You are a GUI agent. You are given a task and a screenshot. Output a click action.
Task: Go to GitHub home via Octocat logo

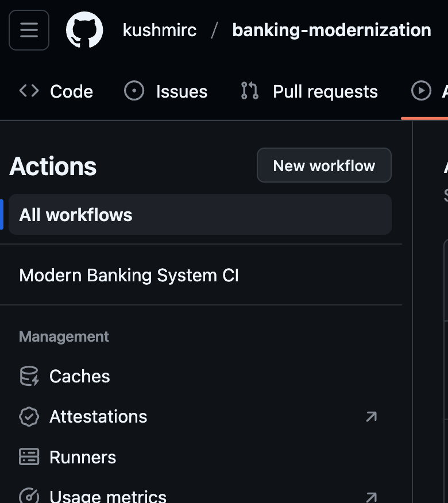click(x=84, y=30)
